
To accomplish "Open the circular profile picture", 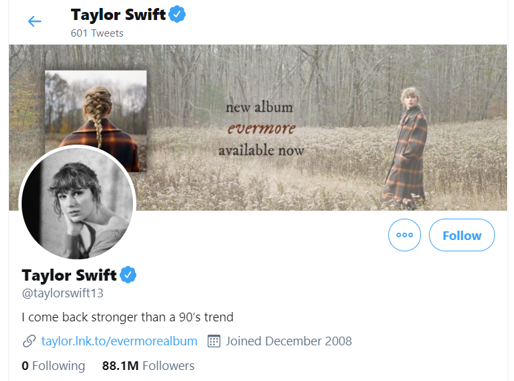I will [x=77, y=203].
